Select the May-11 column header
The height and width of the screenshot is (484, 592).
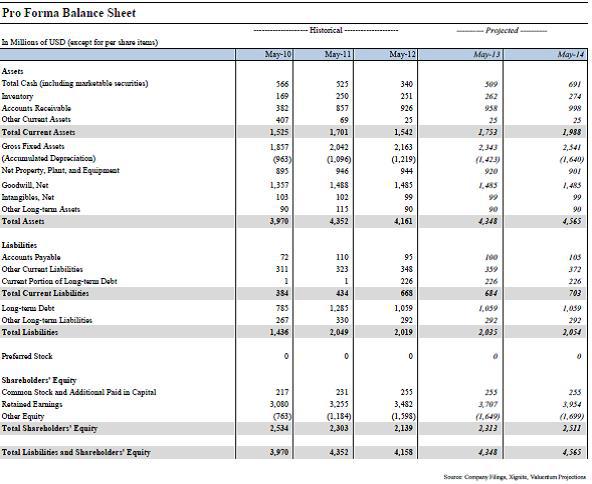click(x=338, y=54)
